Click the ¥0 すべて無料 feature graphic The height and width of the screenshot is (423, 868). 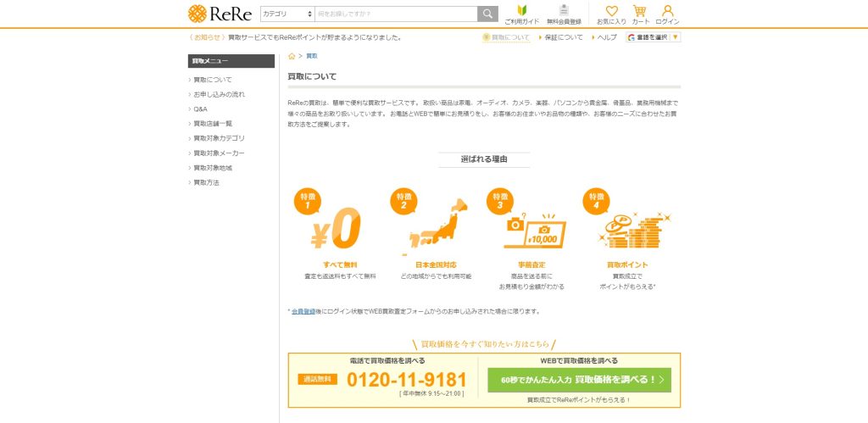click(336, 228)
